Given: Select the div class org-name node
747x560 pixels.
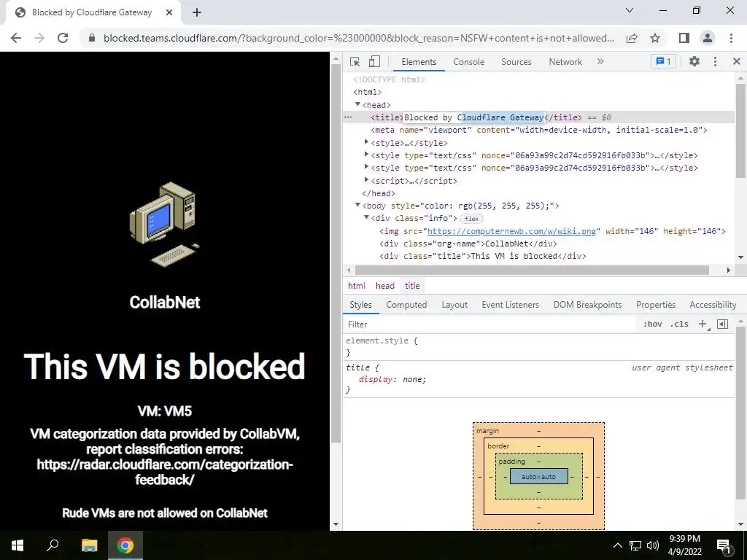Looking at the screenshot, I should coord(468,244).
